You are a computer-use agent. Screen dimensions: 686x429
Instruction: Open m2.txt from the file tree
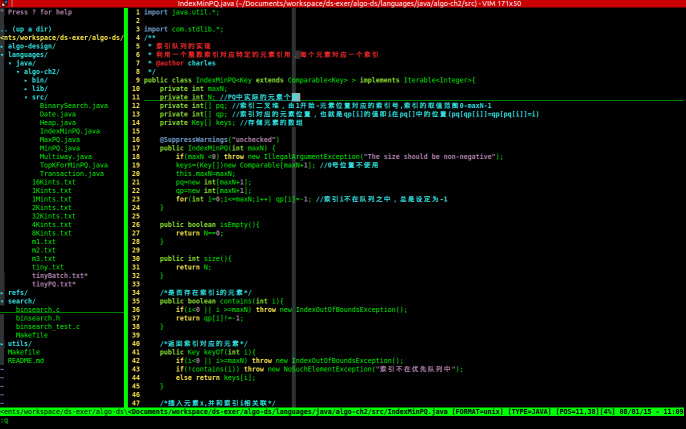point(43,250)
